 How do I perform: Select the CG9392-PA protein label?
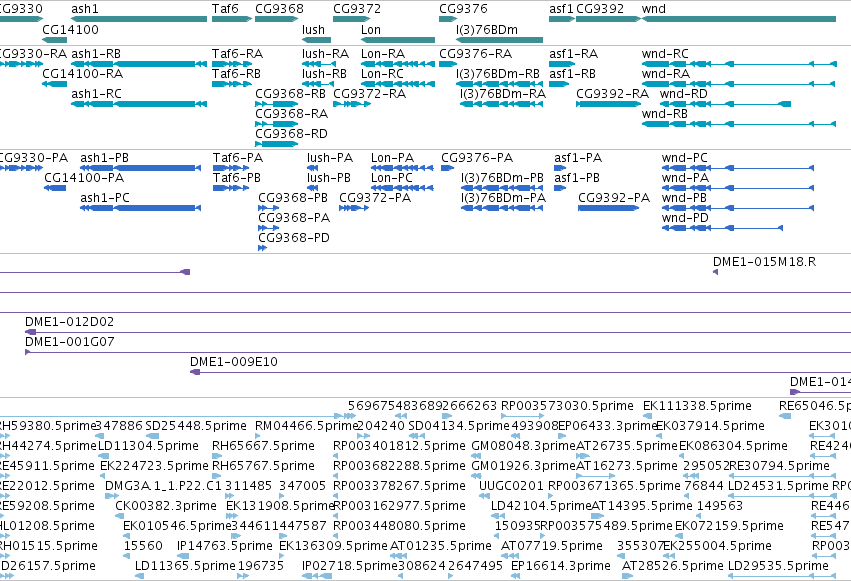(x=614, y=199)
